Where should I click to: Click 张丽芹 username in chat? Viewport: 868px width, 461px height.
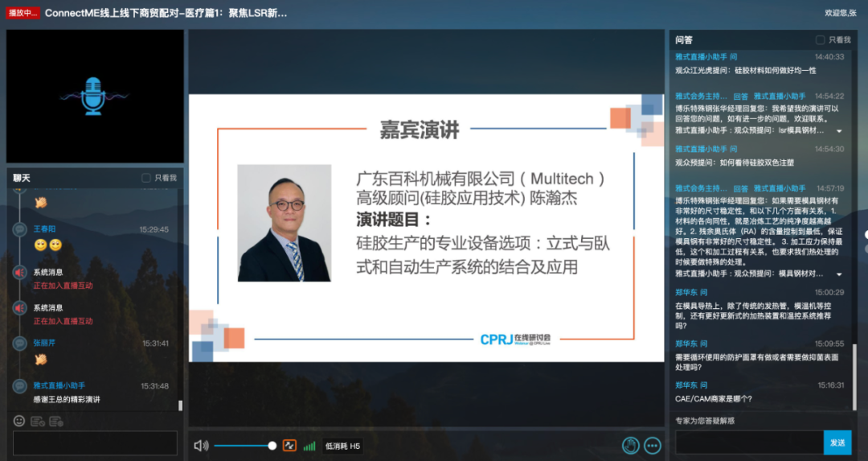[44, 343]
